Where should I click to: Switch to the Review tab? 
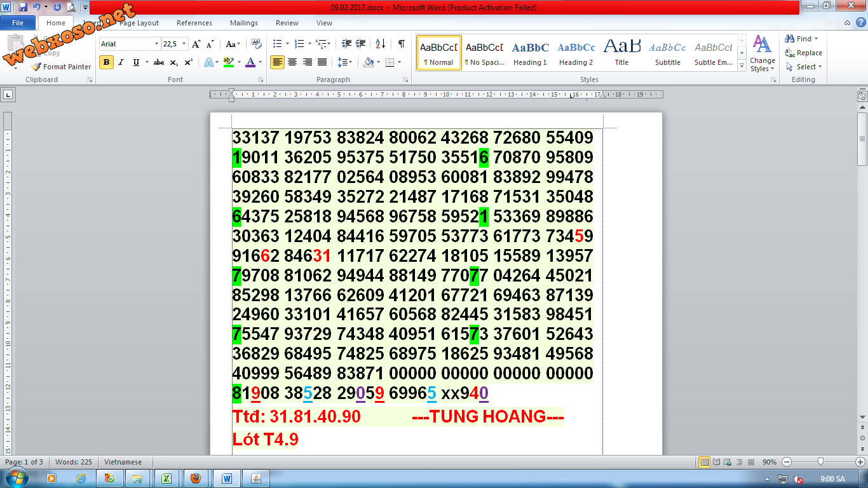[x=287, y=23]
